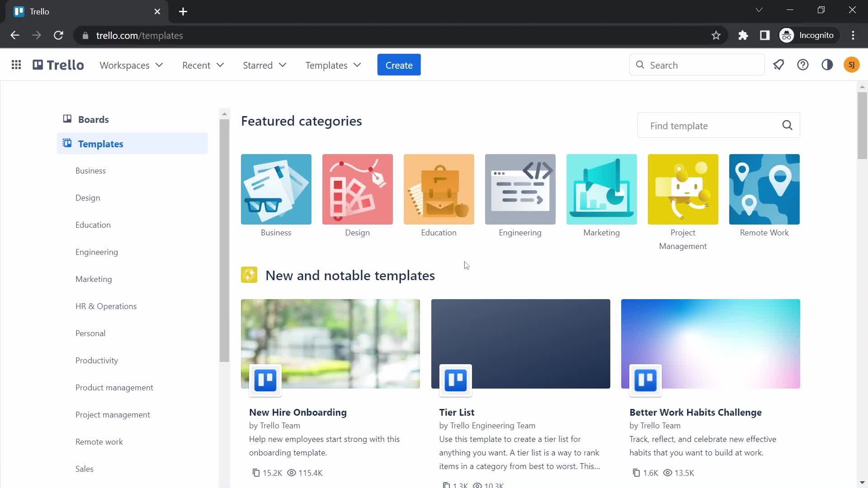Click the Trello help question mark icon

click(803, 65)
